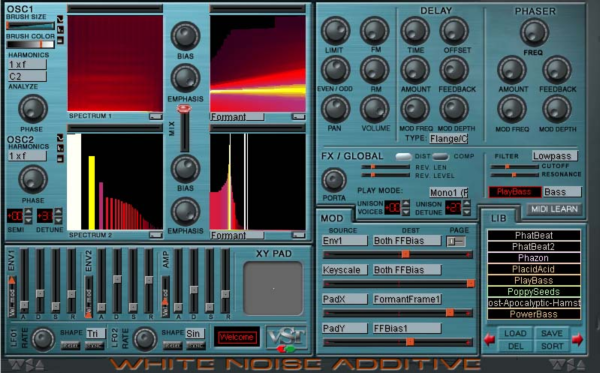The width and height of the screenshot is (600, 373).
Task: Open the delay TYPE Flange/C dropdown
Action: click(x=448, y=138)
